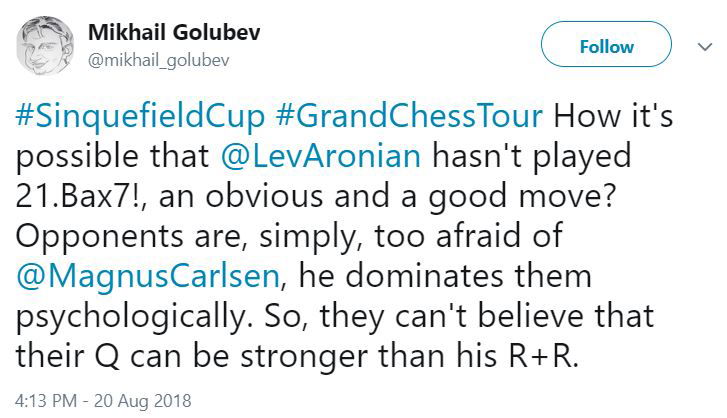727x418 pixels.
Task: Expand the tweet options chevron
Action: point(702,45)
